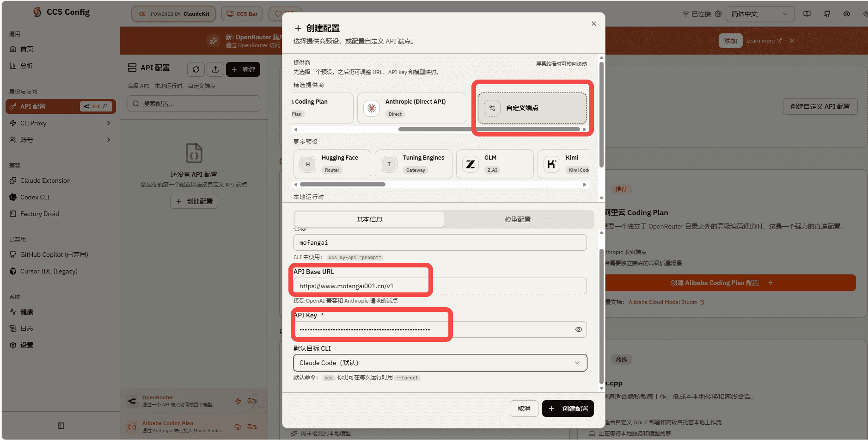Open 健康 health page in the sidebar
This screenshot has height=440, width=868.
coord(60,312)
